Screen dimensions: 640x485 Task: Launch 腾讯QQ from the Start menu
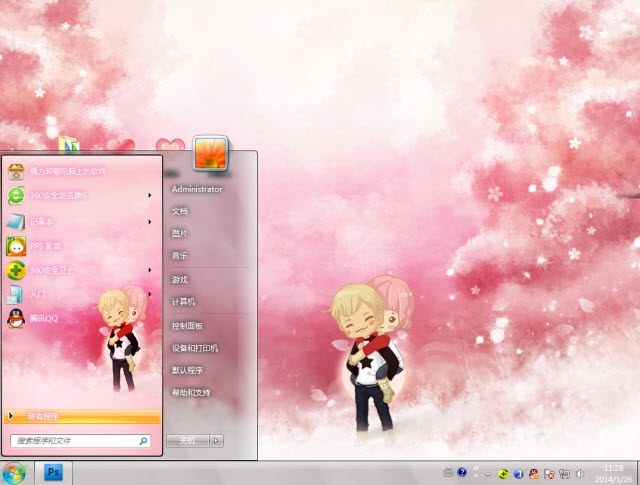coord(82,318)
